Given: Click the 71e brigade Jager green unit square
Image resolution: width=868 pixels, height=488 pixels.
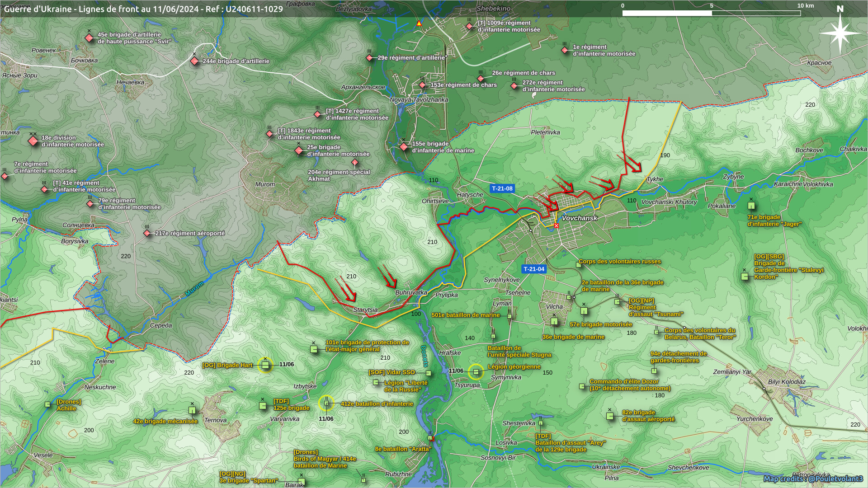Looking at the screenshot, I should tap(751, 206).
